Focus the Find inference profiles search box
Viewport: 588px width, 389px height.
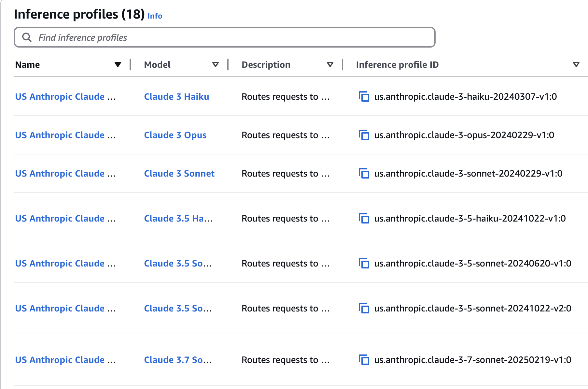tap(225, 37)
